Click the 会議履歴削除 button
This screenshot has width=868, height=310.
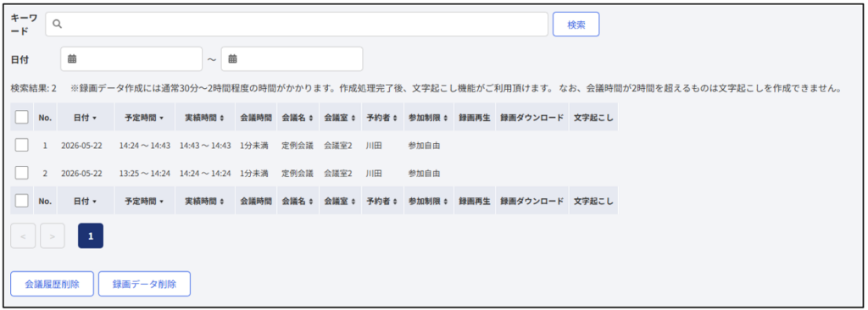point(52,284)
